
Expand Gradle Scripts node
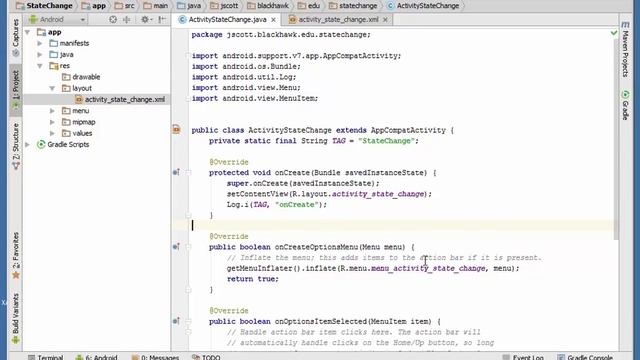pyautogui.click(x=28, y=144)
